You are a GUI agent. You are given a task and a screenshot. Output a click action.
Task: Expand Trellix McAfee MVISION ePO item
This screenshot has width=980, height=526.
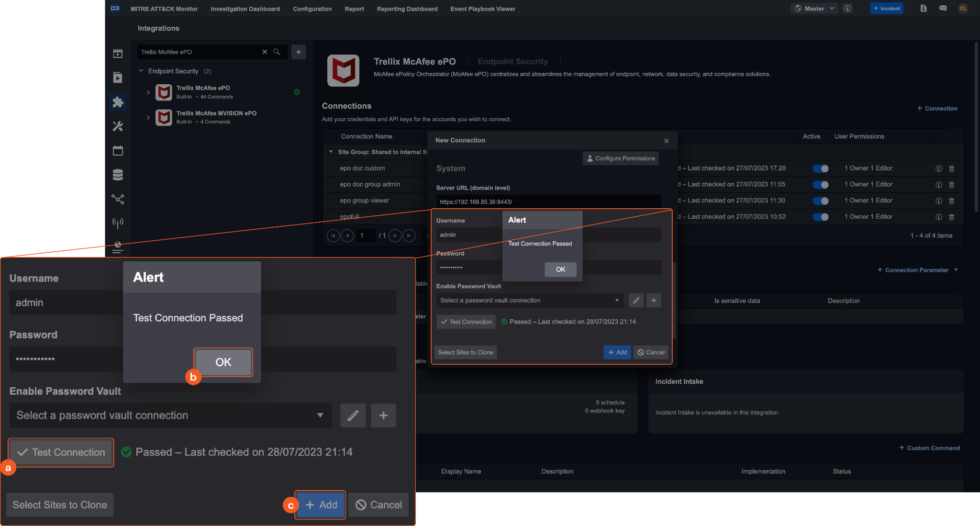click(x=148, y=117)
